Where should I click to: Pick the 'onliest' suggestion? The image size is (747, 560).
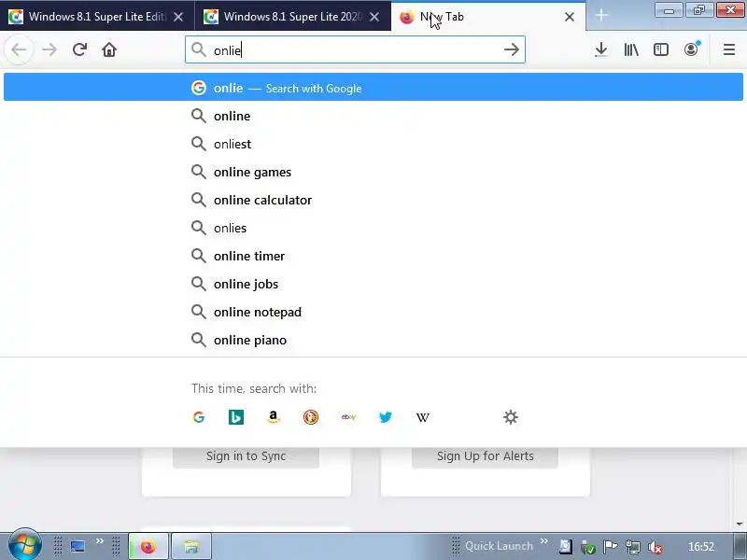pyautogui.click(x=373, y=144)
